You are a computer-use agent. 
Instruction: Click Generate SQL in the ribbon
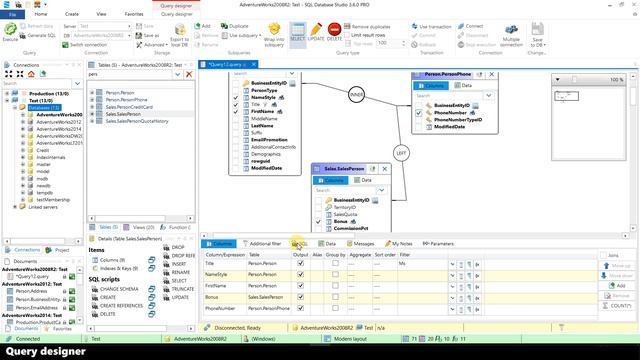(x=38, y=36)
